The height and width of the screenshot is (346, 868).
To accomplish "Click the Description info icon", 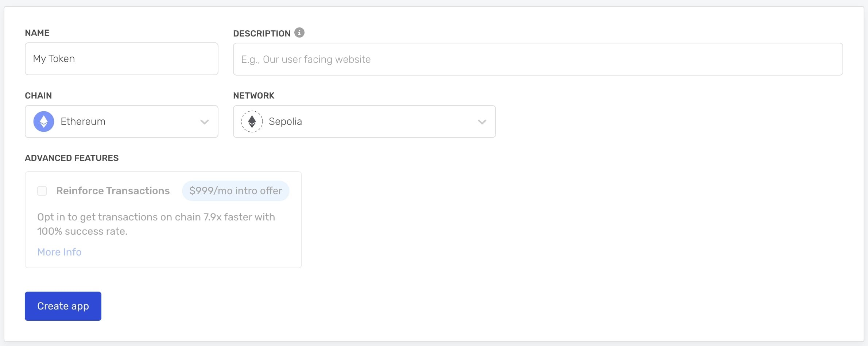I will click(299, 32).
